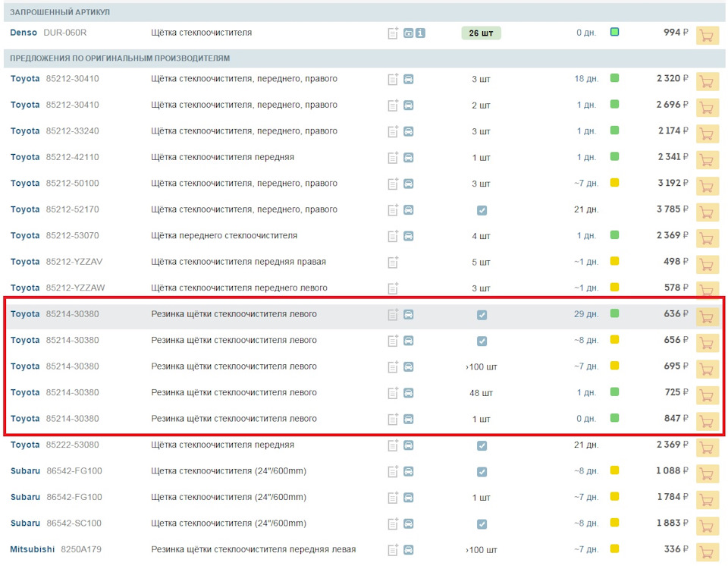Click the Mitsubishi brand link

click(x=32, y=549)
